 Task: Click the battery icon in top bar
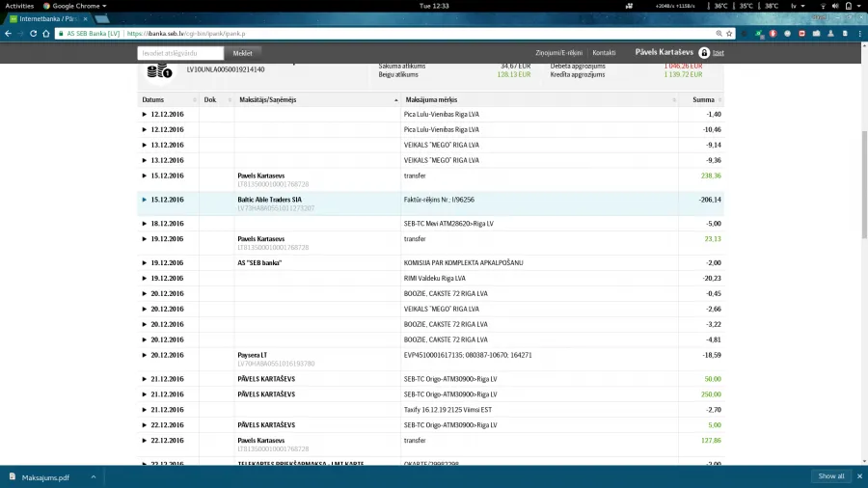tap(848, 6)
